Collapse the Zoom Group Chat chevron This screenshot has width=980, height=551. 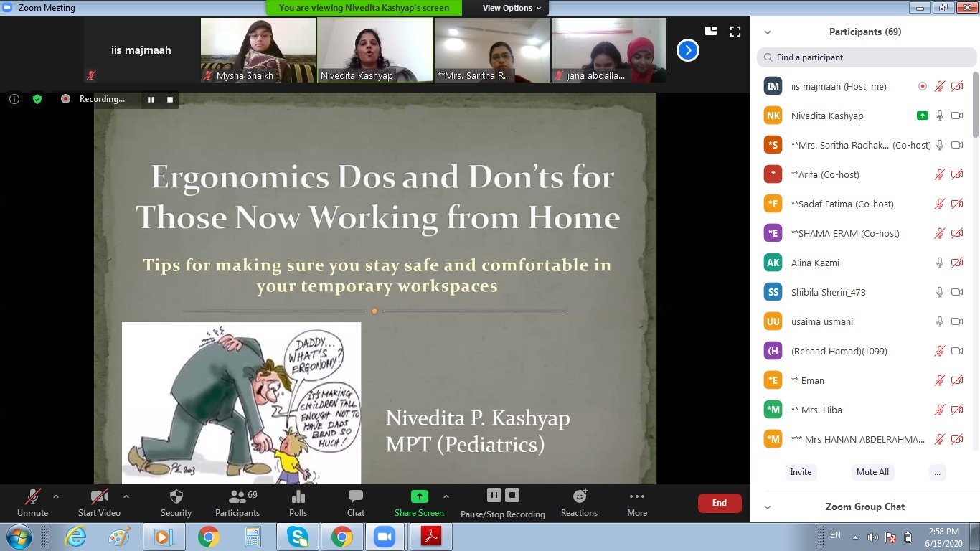click(x=768, y=507)
